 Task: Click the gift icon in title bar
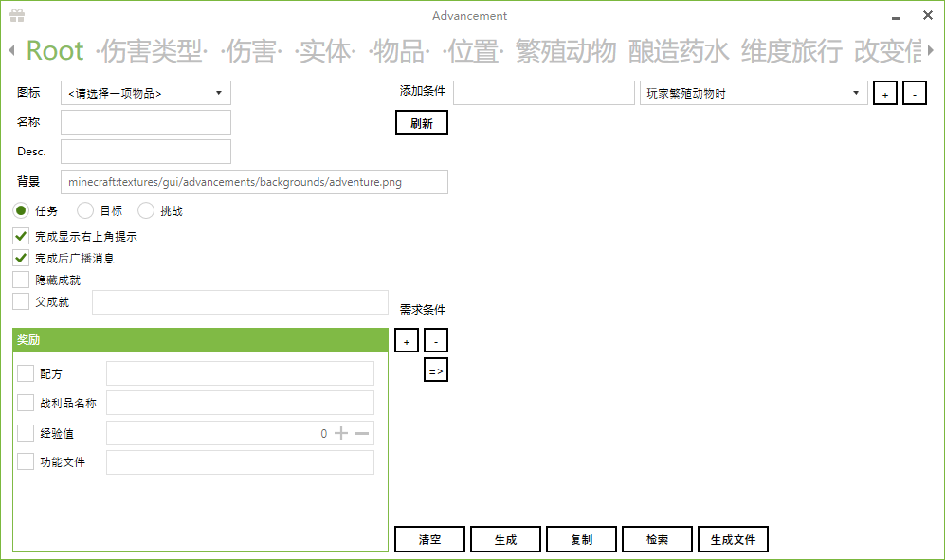(17, 15)
